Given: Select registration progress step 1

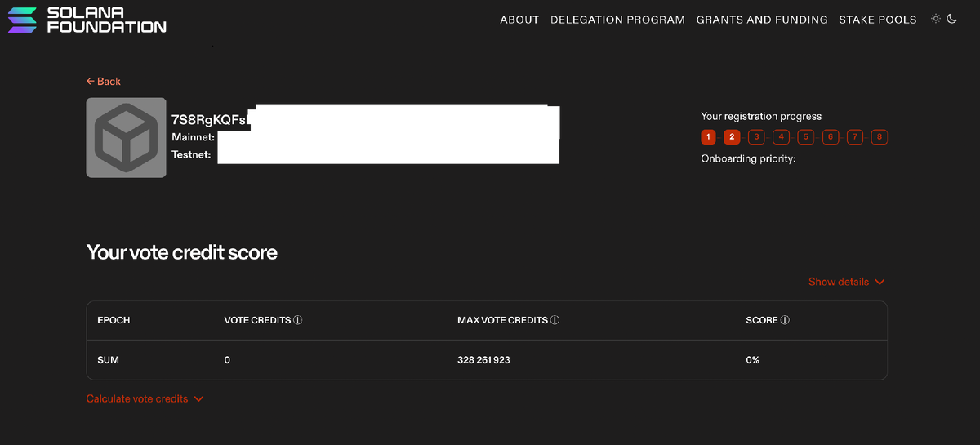Looking at the screenshot, I should pyautogui.click(x=709, y=137).
